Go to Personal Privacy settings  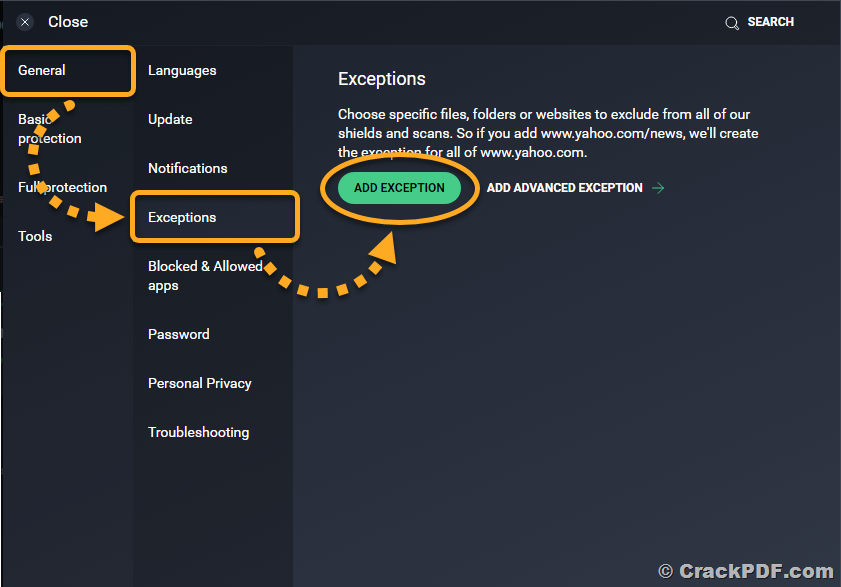(x=200, y=383)
